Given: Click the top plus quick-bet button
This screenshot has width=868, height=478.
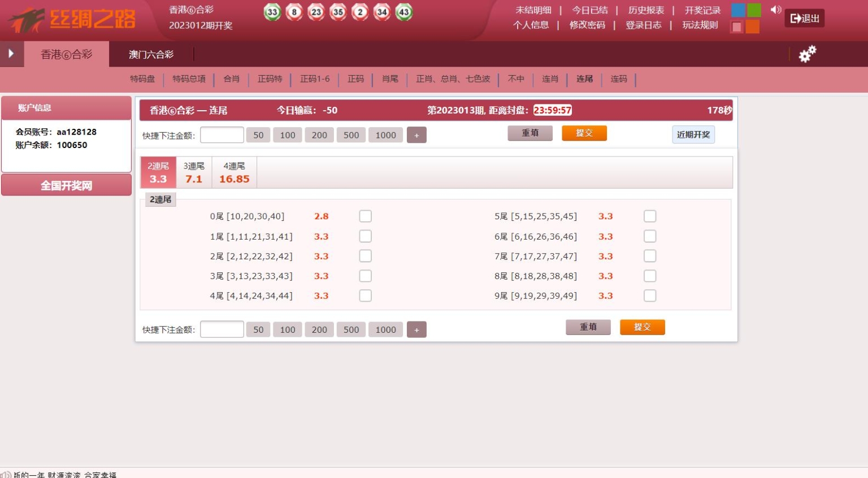Looking at the screenshot, I should click(416, 135).
